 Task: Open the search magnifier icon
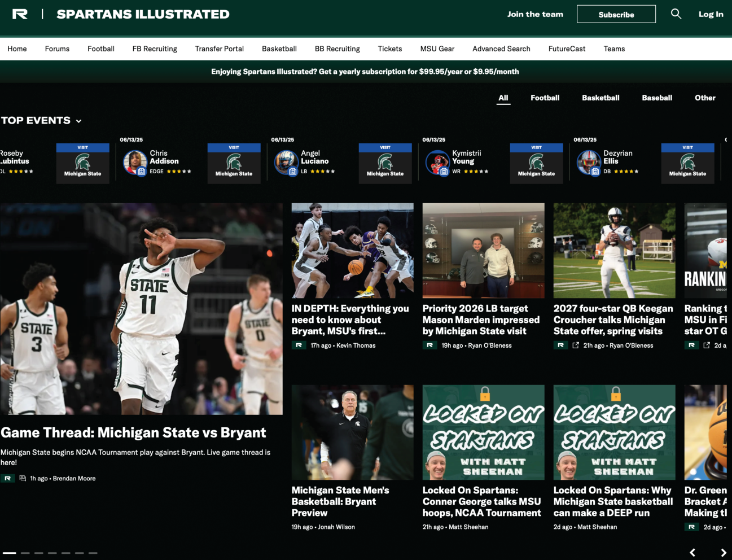click(676, 14)
